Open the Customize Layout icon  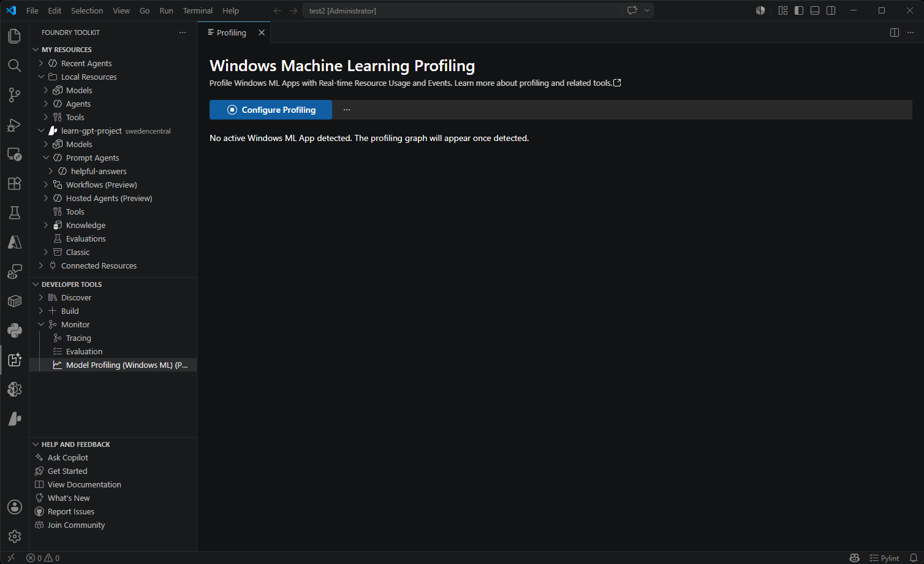(783, 10)
